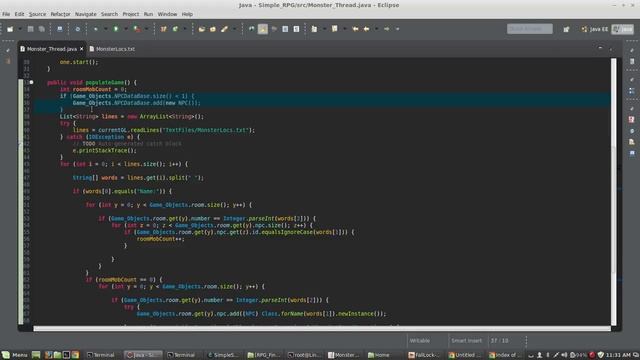This screenshot has width=640, height=360.
Task: Click the editor horizontal scrollbar
Action: point(322,329)
